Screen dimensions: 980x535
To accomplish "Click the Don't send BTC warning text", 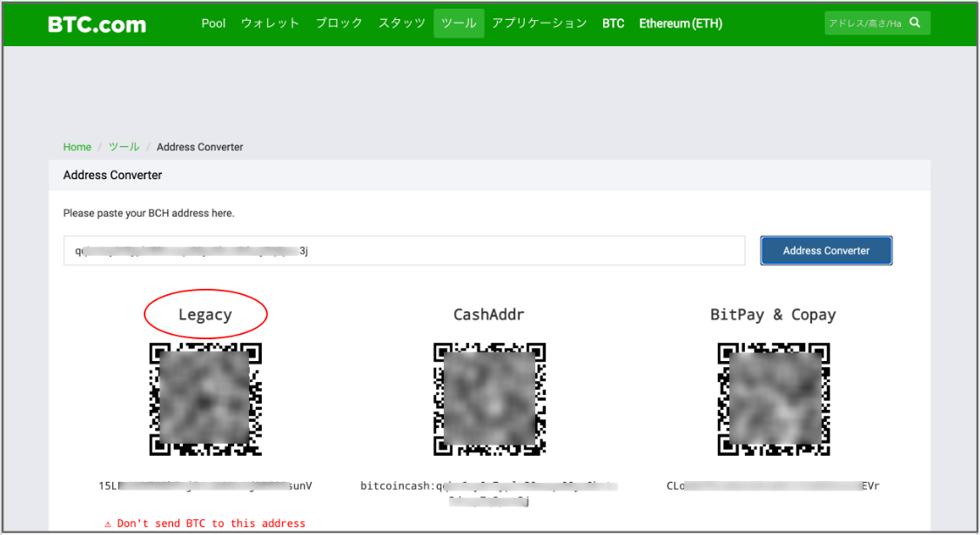I will (x=205, y=524).
